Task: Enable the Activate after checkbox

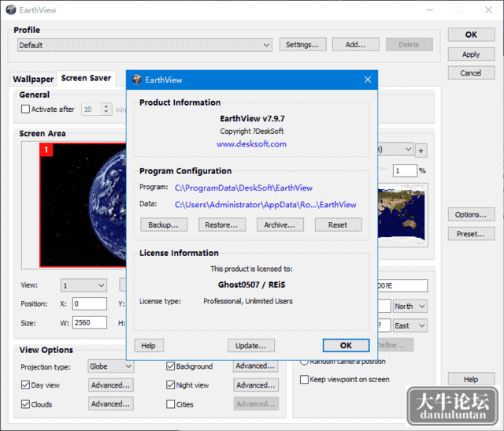Action: tap(25, 110)
